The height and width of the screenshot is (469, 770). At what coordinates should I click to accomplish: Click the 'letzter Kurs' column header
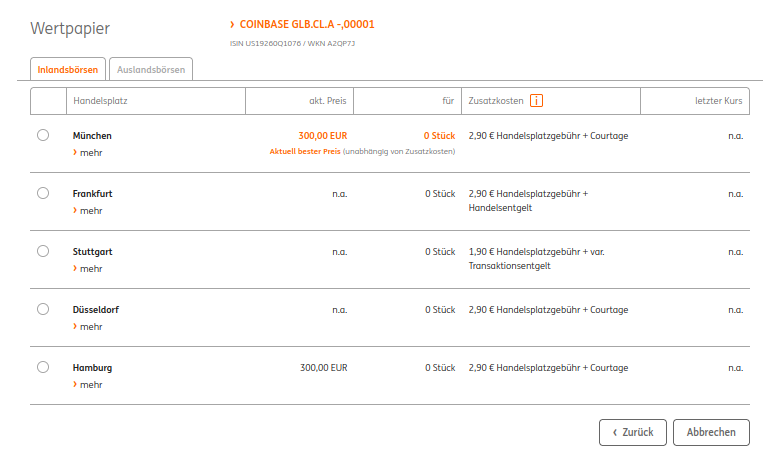(718, 101)
